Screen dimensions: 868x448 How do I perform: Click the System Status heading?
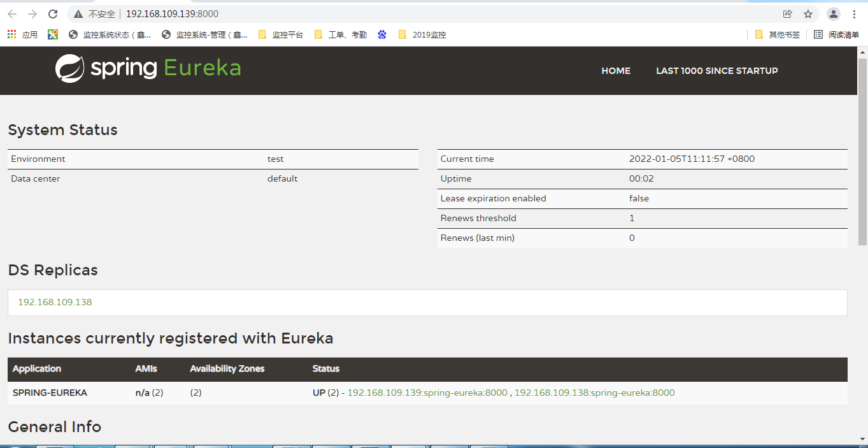coord(62,130)
